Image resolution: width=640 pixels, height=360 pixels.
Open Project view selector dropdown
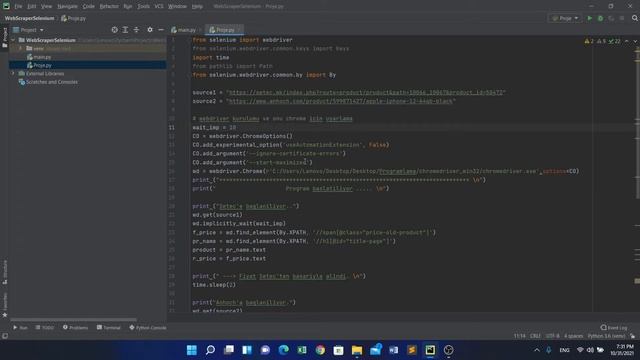(29, 30)
